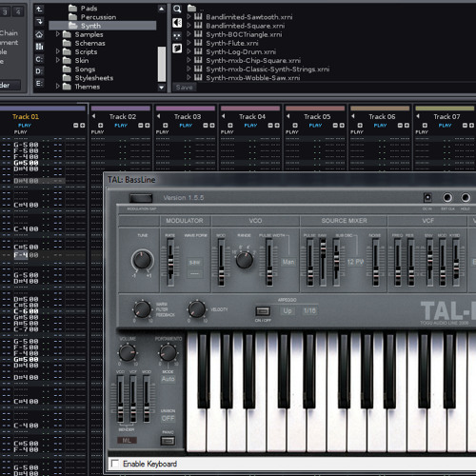Go up one directory in file browser
476x476 pixels.
(x=39, y=10)
